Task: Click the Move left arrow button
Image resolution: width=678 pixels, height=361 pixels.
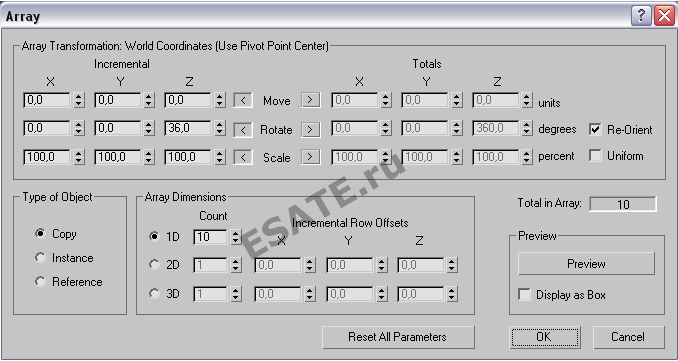Action: click(x=243, y=101)
